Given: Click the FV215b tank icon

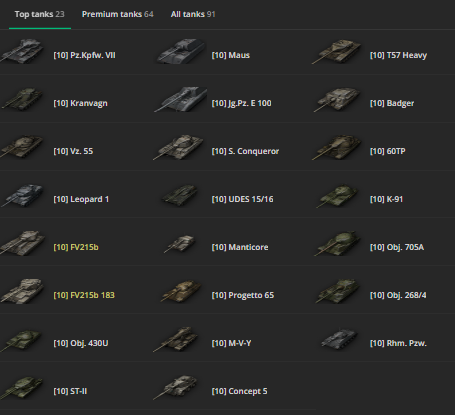Looking at the screenshot, I should pyautogui.click(x=23, y=243).
